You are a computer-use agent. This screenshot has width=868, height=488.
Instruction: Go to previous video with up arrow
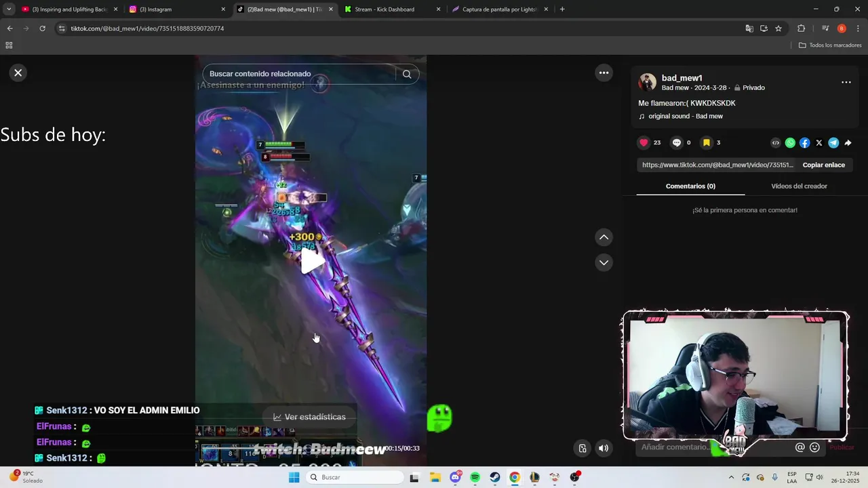(x=604, y=237)
